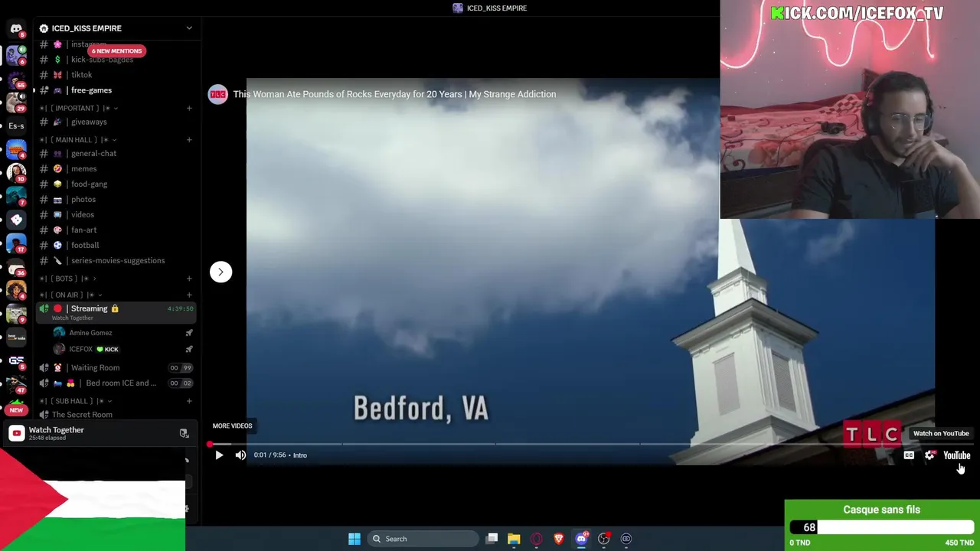Add channel to BOTS category
Viewport: 980px width, 551px height.
pyautogui.click(x=189, y=279)
